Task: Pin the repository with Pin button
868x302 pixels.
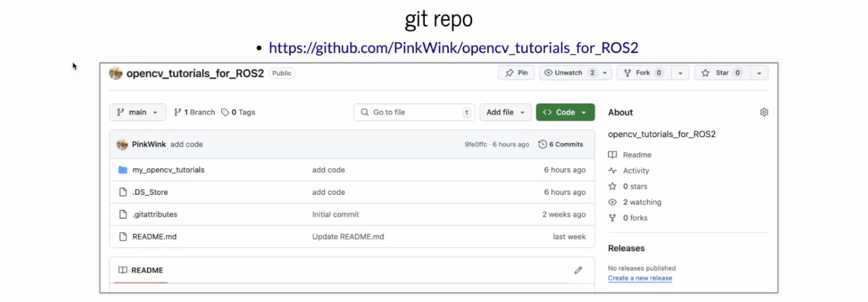Action: [516, 73]
